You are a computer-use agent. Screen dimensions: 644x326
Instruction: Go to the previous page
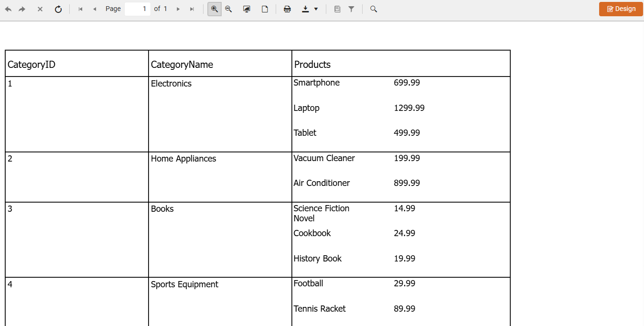94,9
